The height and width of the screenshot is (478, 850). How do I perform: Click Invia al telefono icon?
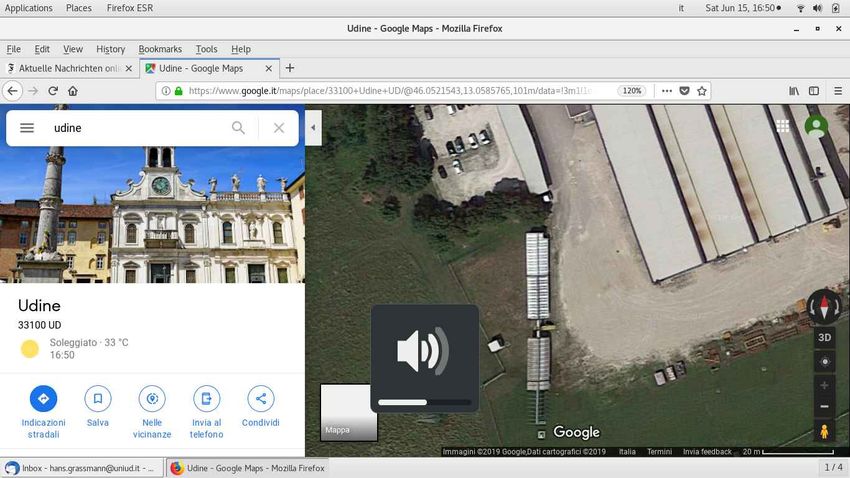(x=207, y=399)
